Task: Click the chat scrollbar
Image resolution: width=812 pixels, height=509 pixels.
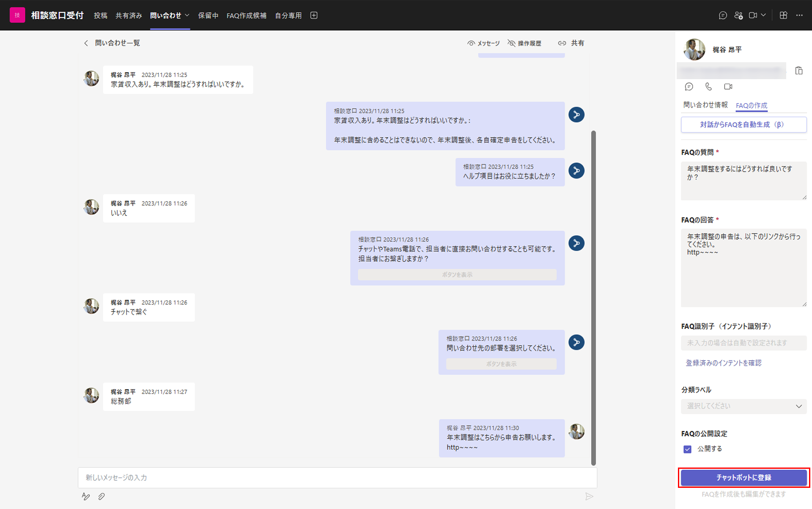Action: (x=593, y=297)
